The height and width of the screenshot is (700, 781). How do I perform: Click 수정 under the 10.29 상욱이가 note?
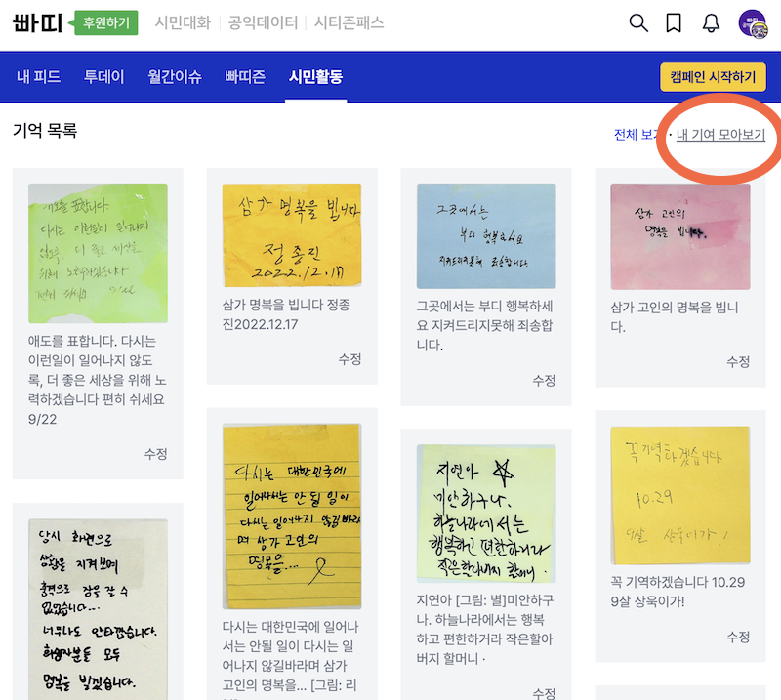coord(738,637)
